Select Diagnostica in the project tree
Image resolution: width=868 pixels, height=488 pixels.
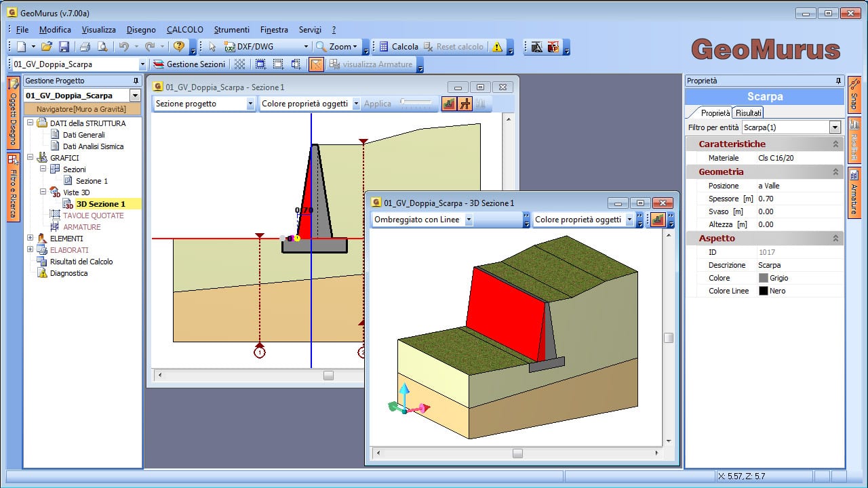pyautogui.click(x=68, y=273)
